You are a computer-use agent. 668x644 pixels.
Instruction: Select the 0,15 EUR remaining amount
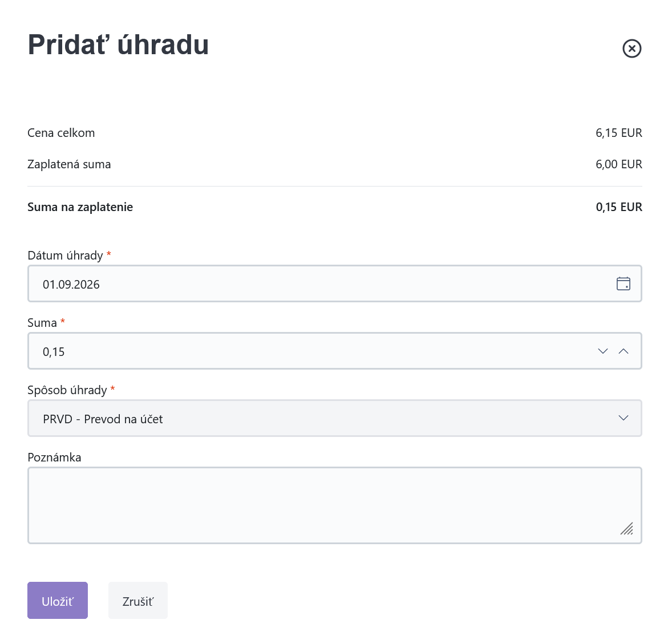619,207
